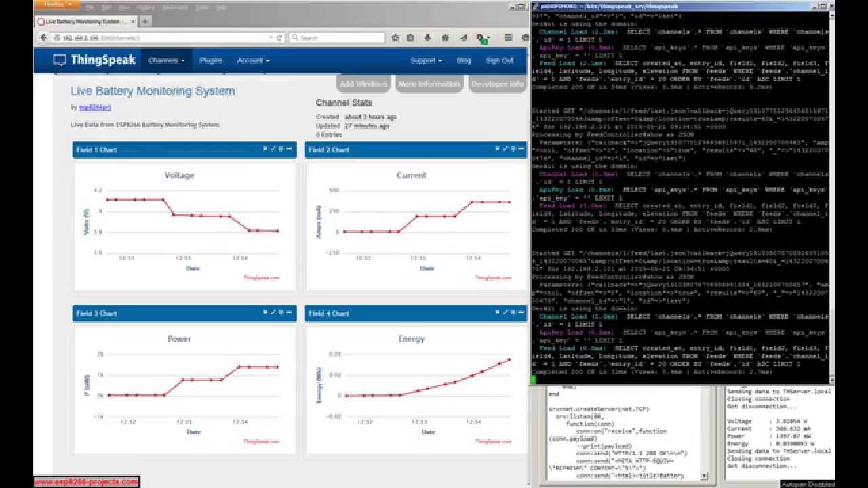
Task: Click the Live Battery Monitoring System heading
Action: click(x=153, y=91)
